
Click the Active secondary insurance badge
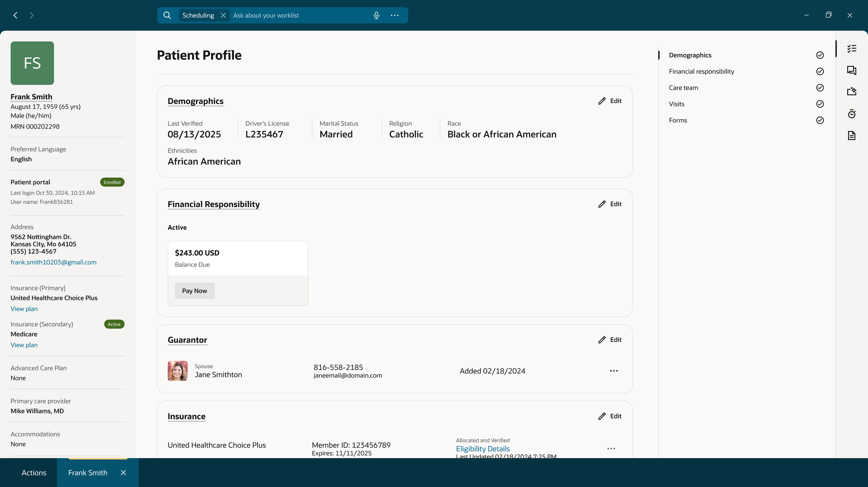(x=114, y=324)
